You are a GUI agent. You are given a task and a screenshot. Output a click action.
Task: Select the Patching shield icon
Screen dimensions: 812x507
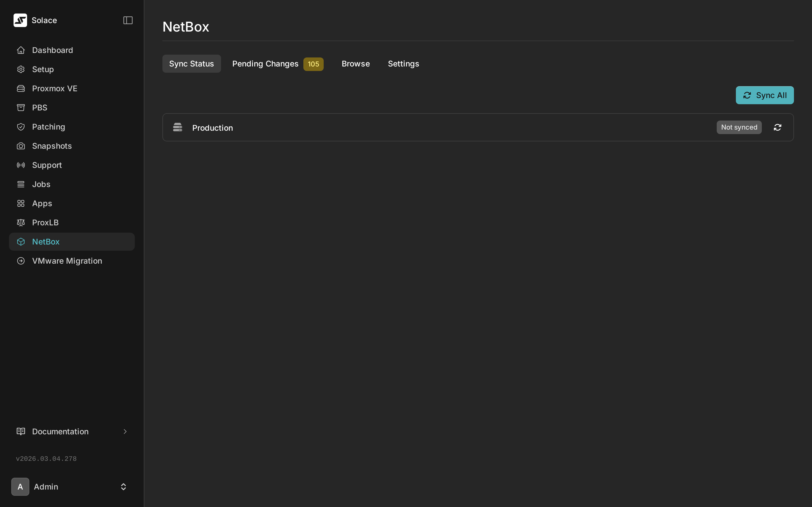[x=21, y=126]
